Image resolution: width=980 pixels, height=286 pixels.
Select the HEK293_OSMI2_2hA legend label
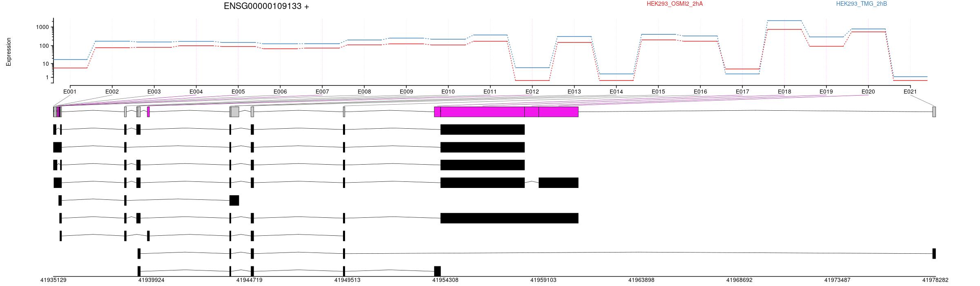pos(675,4)
